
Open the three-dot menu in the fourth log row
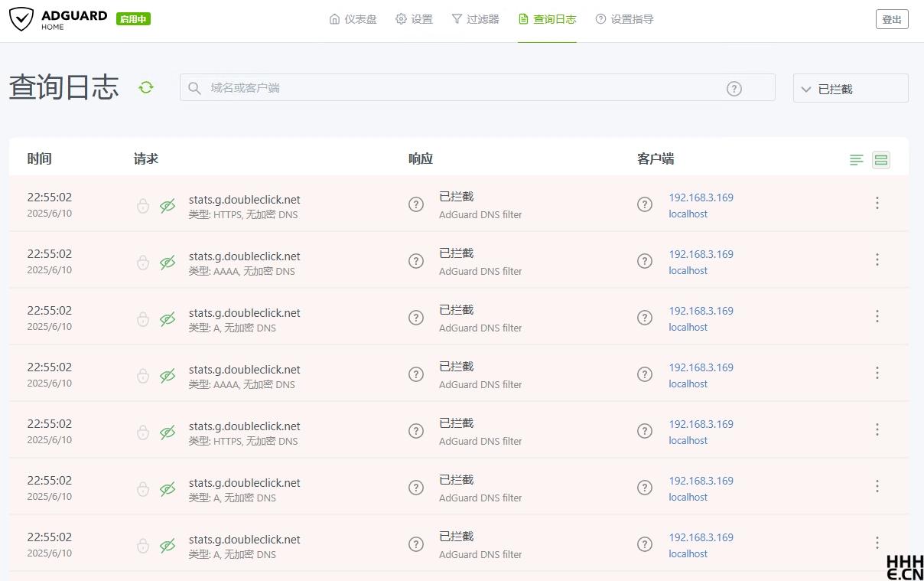point(877,373)
